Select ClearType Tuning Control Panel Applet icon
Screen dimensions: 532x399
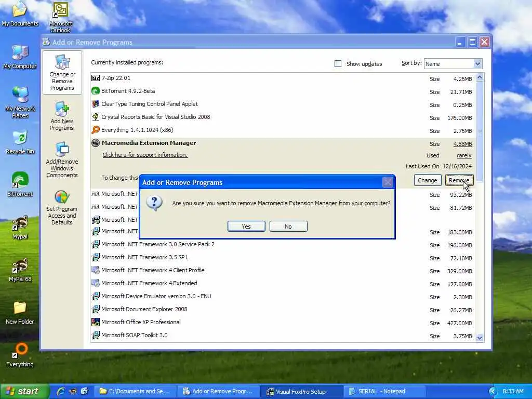tap(96, 104)
